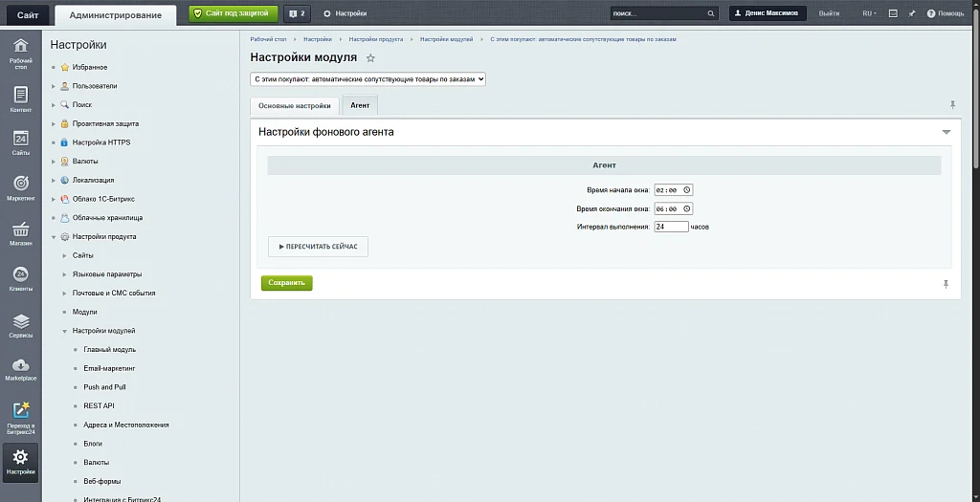
Task: Open Настройки модулей breadcrumb link
Action: pyautogui.click(x=446, y=39)
